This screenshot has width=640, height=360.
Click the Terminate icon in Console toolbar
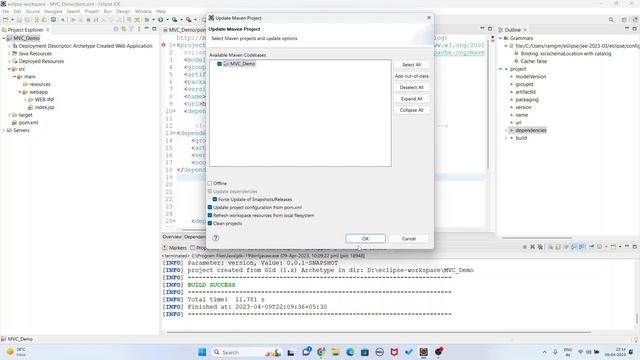click(525, 247)
